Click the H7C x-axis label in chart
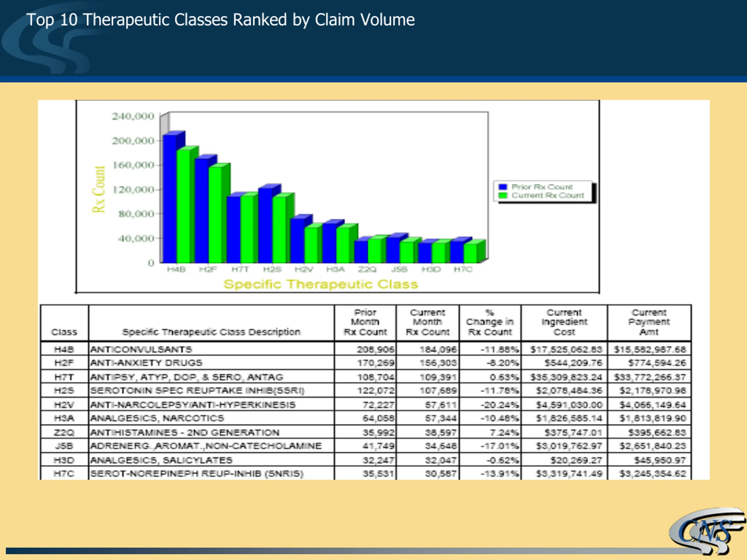 pyautogui.click(x=463, y=269)
